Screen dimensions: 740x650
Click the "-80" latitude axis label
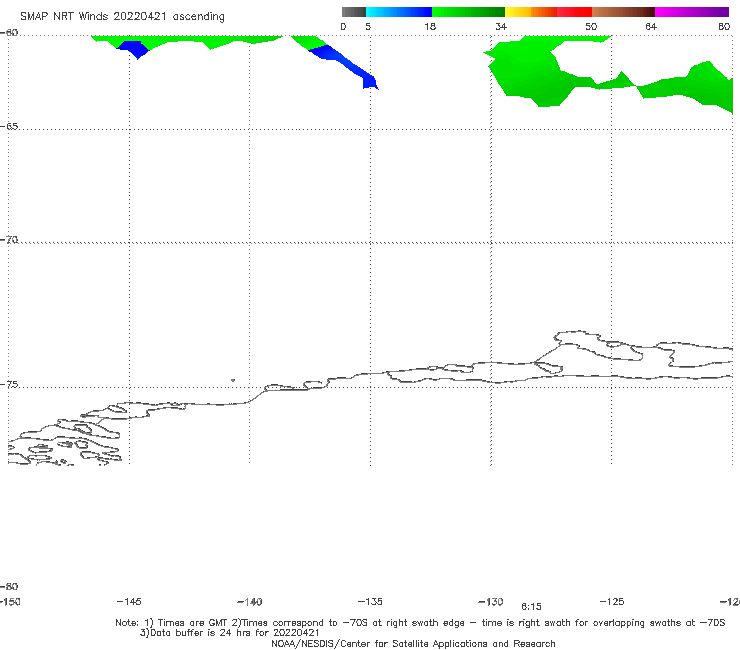(9, 586)
